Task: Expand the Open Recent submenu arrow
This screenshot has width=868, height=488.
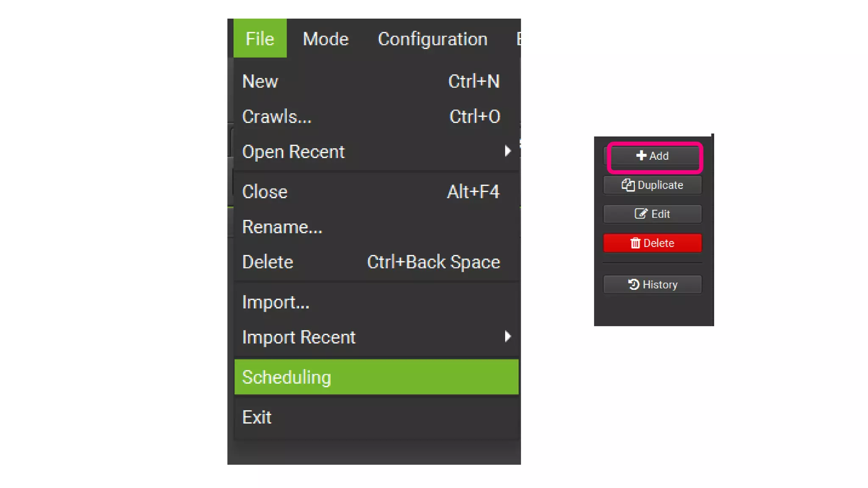Action: click(x=507, y=151)
